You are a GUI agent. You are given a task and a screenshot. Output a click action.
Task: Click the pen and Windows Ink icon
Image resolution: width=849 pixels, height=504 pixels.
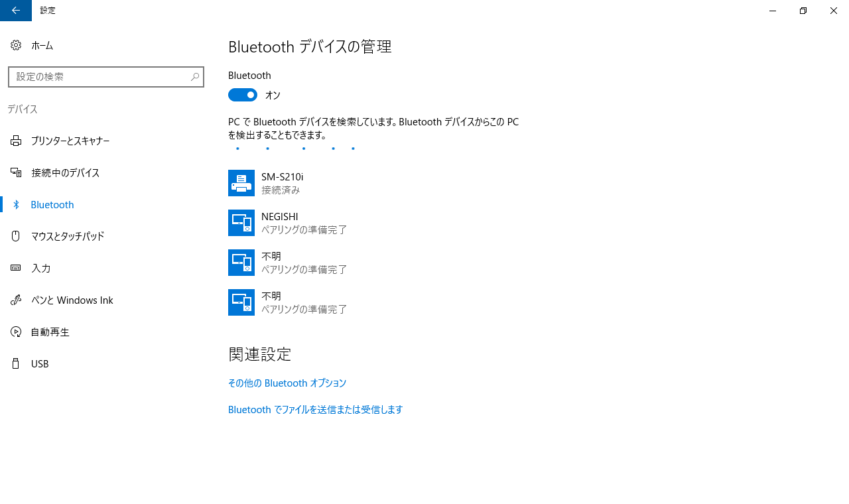[16, 300]
